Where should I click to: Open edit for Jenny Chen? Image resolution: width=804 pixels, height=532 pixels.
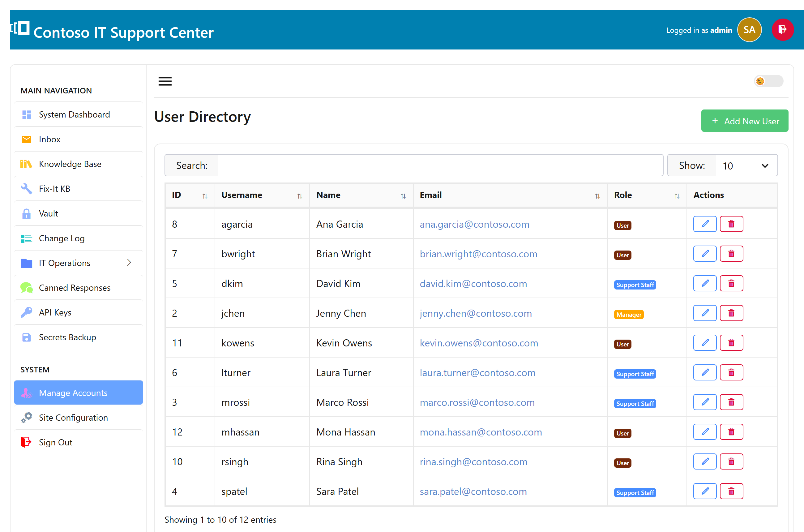pos(705,313)
